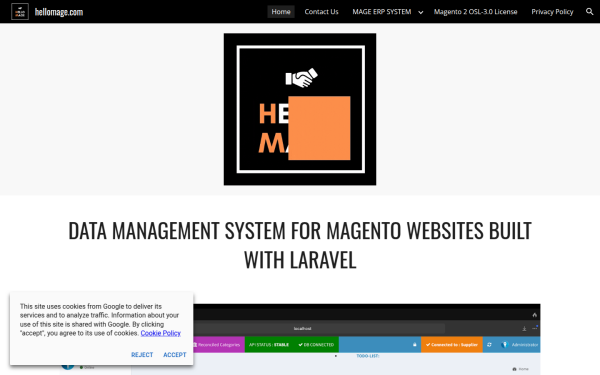Click the DB CONNECTED green label
Viewport: 600px width, 375px height.
[x=316, y=345]
